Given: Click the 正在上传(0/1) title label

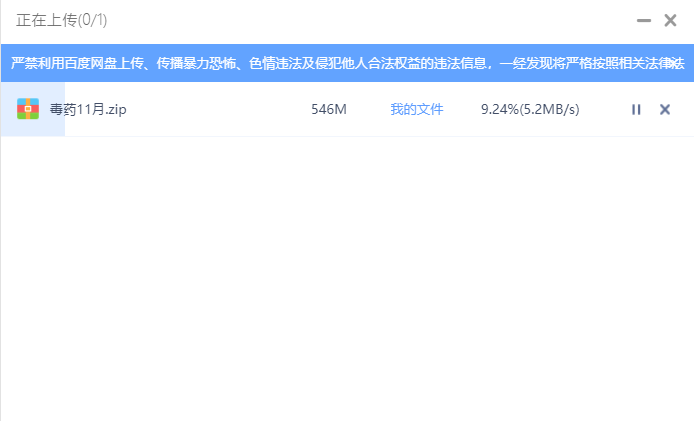Looking at the screenshot, I should coord(61,20).
